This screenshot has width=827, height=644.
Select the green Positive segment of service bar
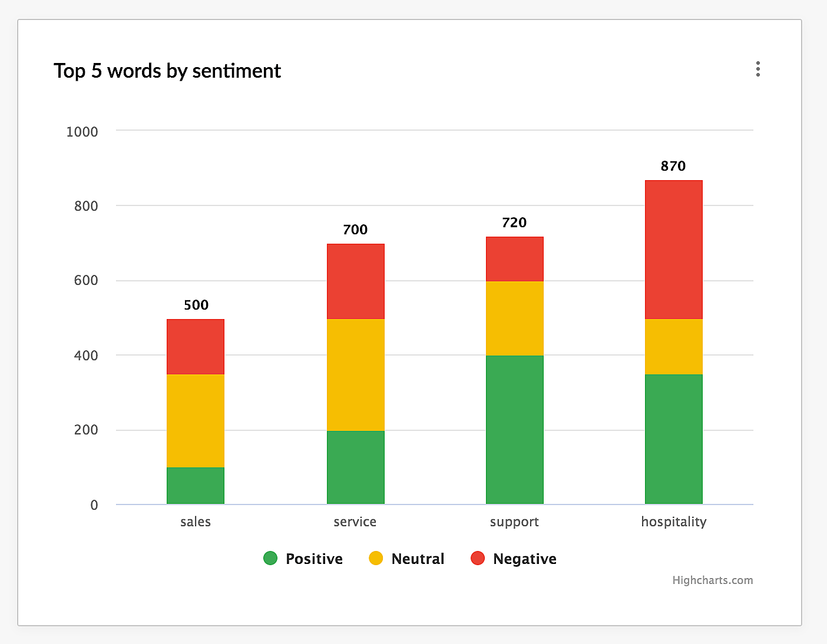[355, 467]
